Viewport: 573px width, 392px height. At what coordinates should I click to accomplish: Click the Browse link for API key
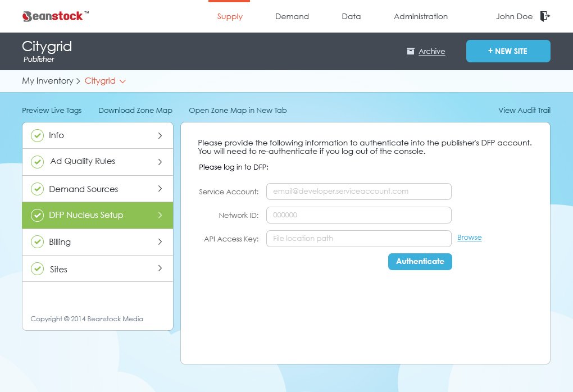pos(469,238)
